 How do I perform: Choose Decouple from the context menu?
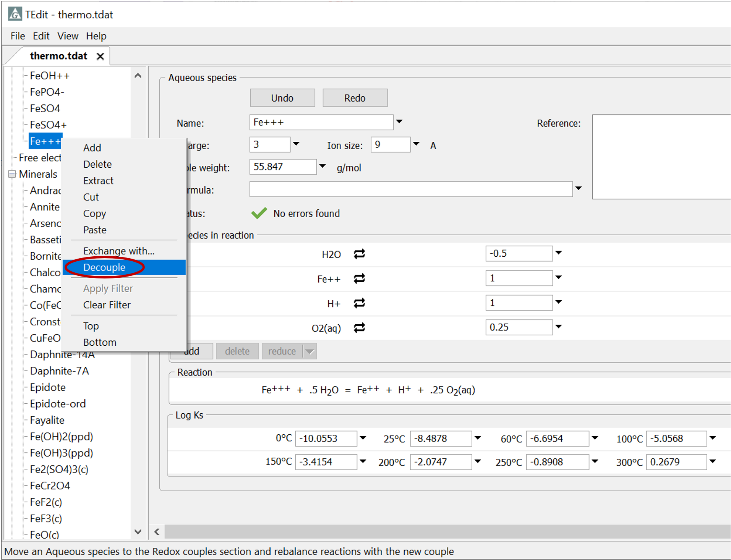pos(125,267)
